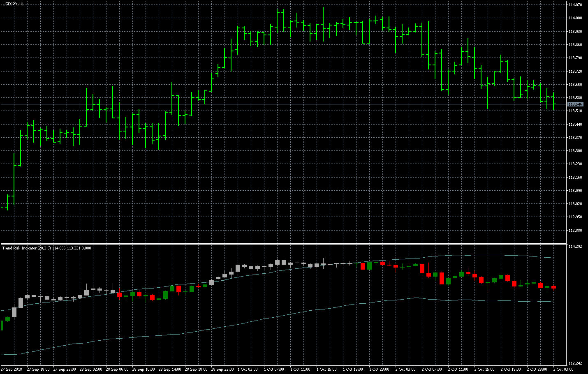Viewport: 588px width, 374px height.
Task: Click the 114.000 price axis label
Action: pos(575,18)
